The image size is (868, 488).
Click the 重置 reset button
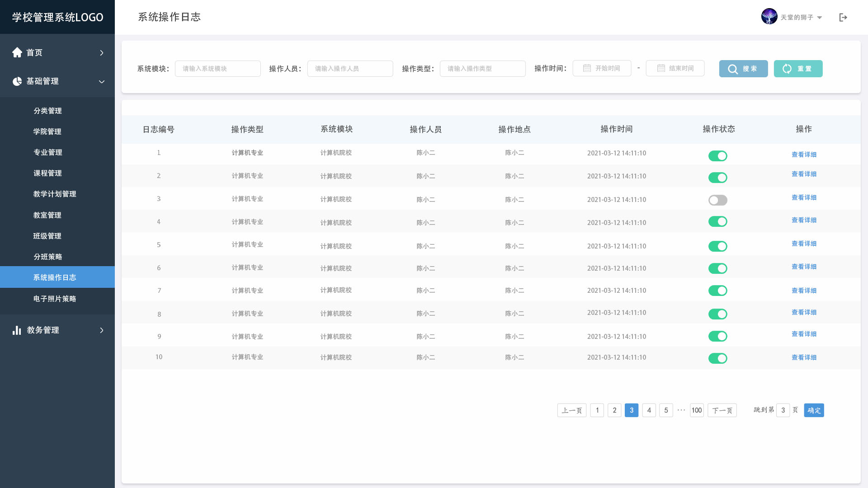798,69
